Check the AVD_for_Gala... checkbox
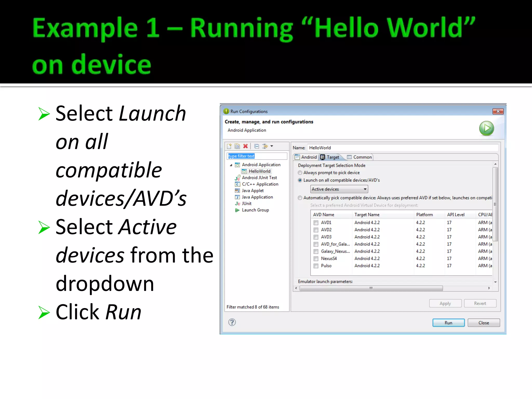Image resolution: width=532 pixels, height=399 pixels. pyautogui.click(x=316, y=244)
